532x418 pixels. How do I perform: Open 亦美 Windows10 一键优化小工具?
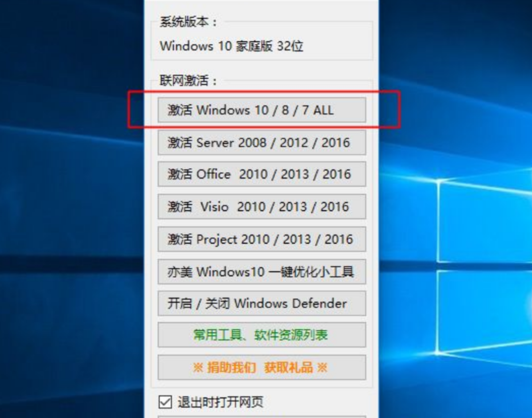tap(262, 272)
